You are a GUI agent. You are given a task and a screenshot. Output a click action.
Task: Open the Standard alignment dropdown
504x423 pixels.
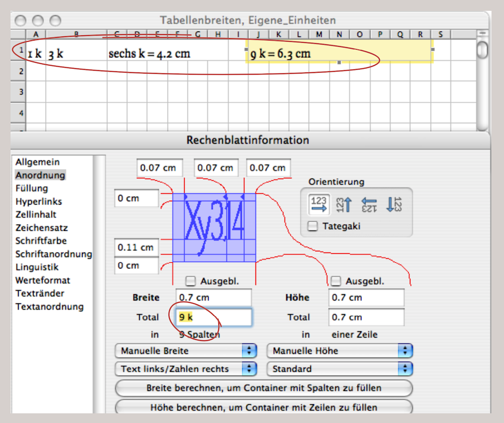(x=339, y=369)
